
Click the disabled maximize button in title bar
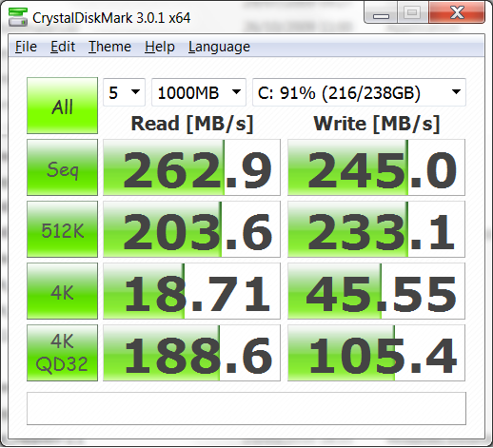point(413,12)
